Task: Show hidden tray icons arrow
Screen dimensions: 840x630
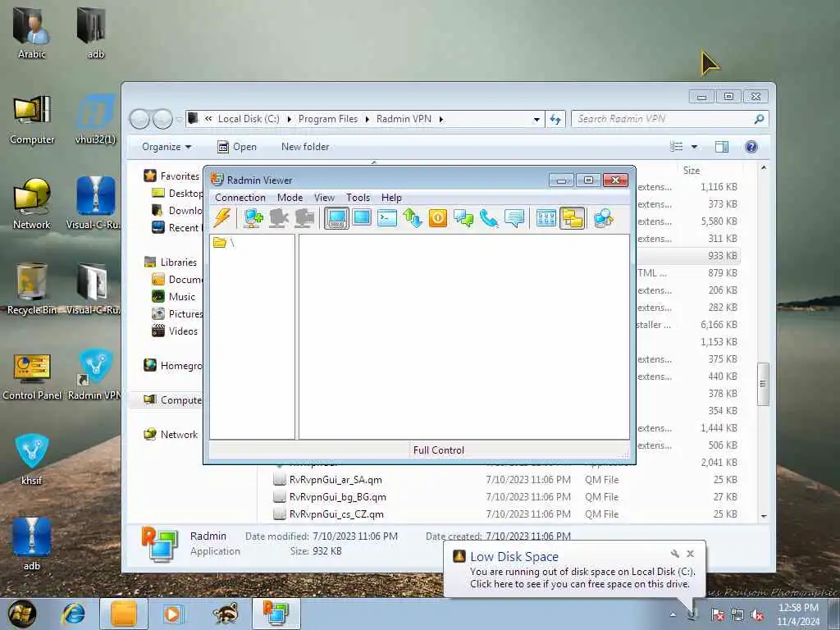Action: 673,614
